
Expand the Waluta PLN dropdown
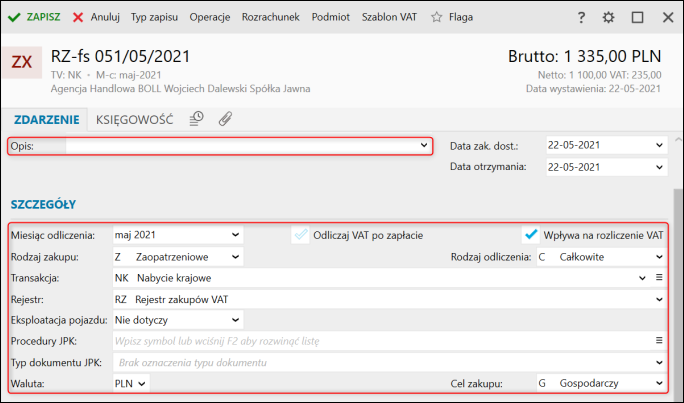coord(141,384)
